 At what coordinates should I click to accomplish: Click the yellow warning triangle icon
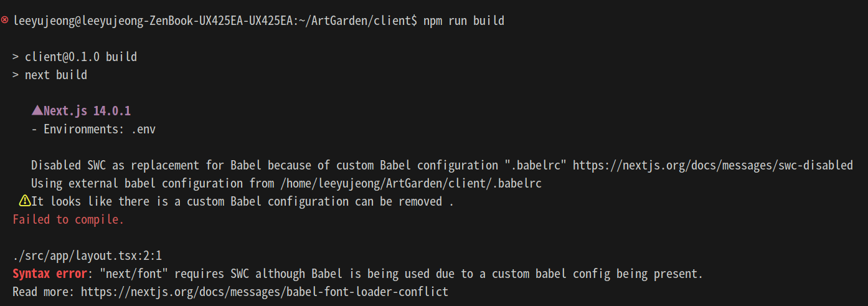[24, 201]
